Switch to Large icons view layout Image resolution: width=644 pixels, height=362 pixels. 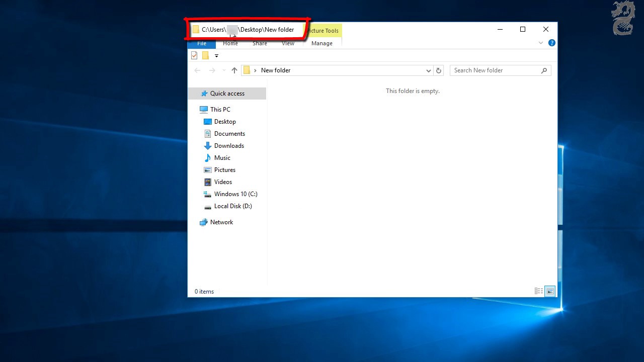coord(550,291)
